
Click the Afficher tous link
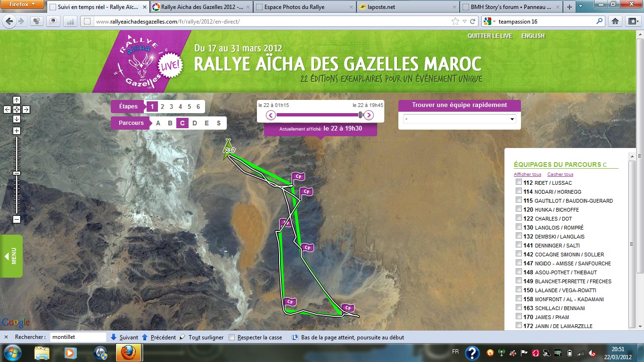click(x=527, y=174)
